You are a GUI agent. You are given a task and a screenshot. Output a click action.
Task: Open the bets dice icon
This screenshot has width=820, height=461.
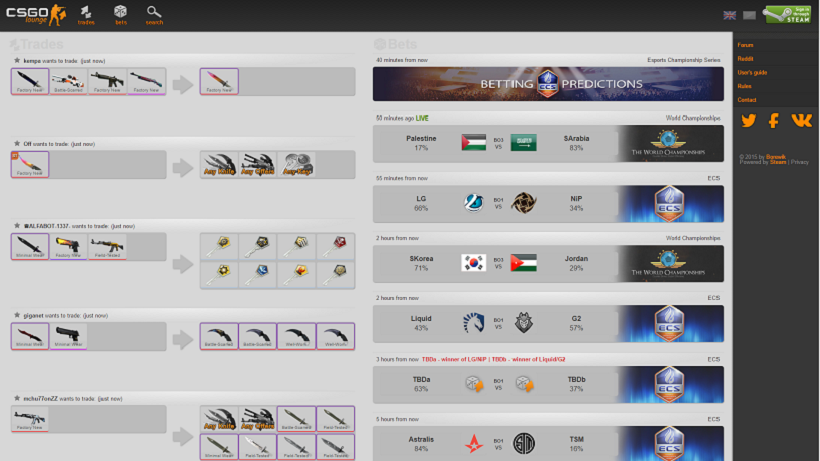121,15
